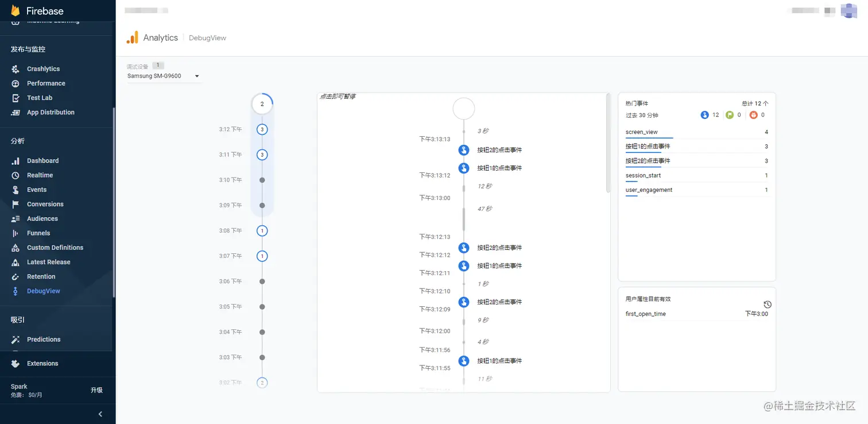The width and height of the screenshot is (868, 424).
Task: Open the Samsung SM-G9600 device dropdown
Action: pos(164,76)
